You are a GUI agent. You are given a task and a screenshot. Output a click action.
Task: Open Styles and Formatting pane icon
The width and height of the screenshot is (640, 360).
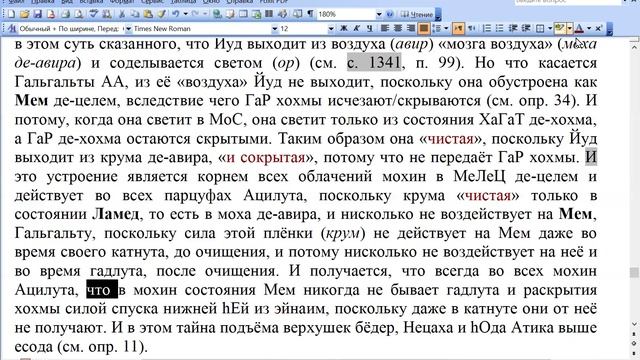[12, 29]
